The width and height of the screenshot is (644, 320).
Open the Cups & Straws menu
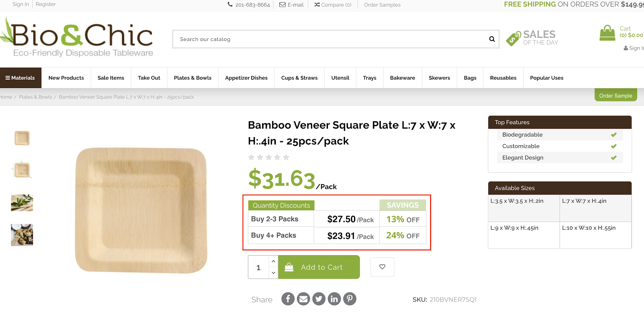pos(299,78)
